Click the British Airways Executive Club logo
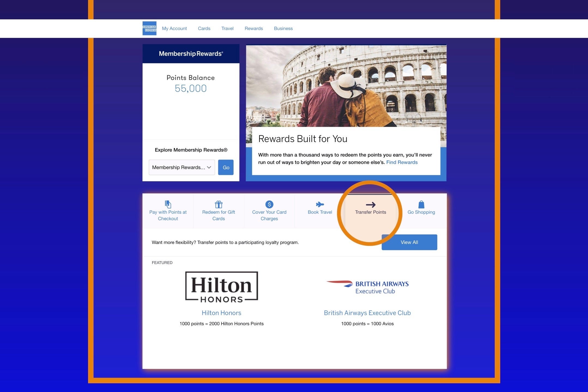This screenshot has height=392, width=588. (367, 287)
